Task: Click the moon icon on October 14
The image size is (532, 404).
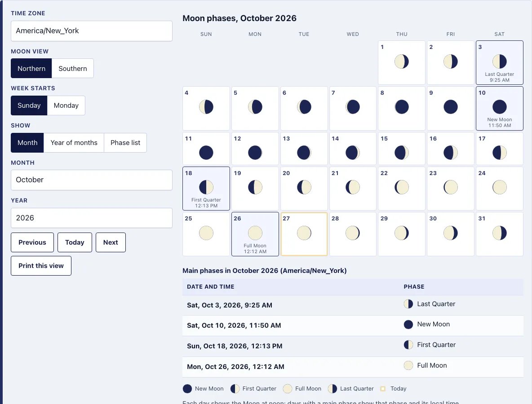Action: 353,153
